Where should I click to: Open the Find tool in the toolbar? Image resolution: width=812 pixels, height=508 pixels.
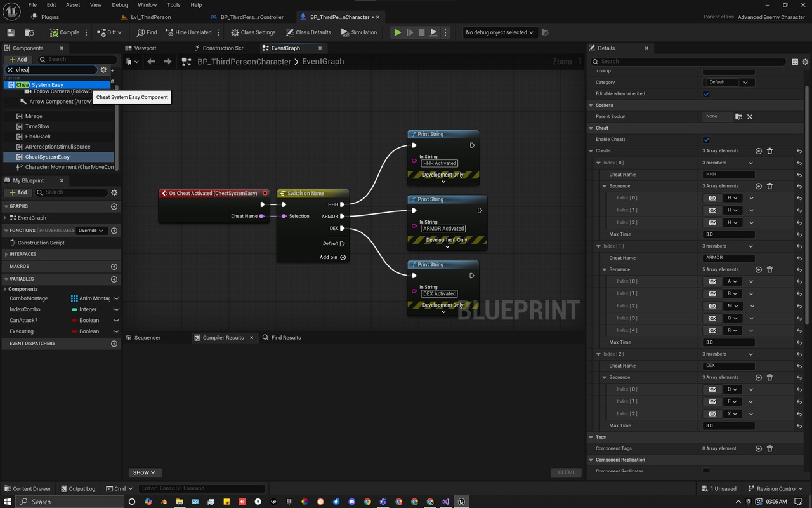coord(147,32)
